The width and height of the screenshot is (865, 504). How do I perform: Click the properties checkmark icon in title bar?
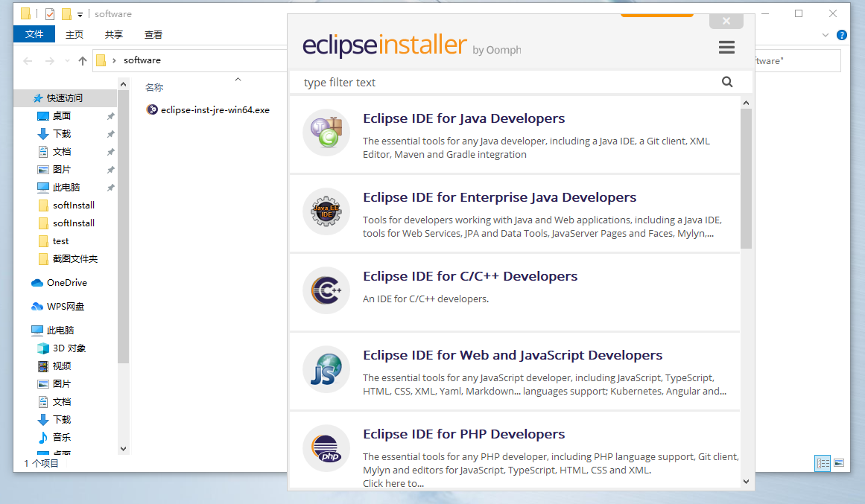tap(50, 14)
